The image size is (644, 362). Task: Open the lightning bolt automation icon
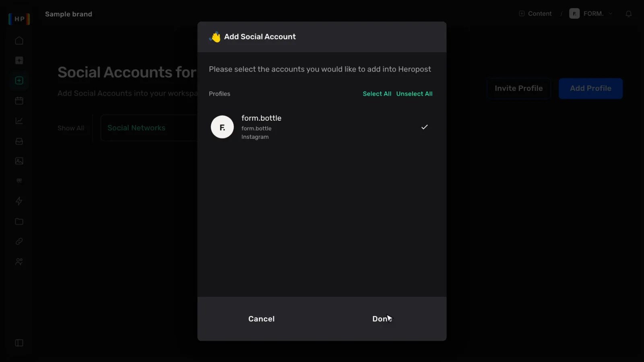tap(19, 201)
